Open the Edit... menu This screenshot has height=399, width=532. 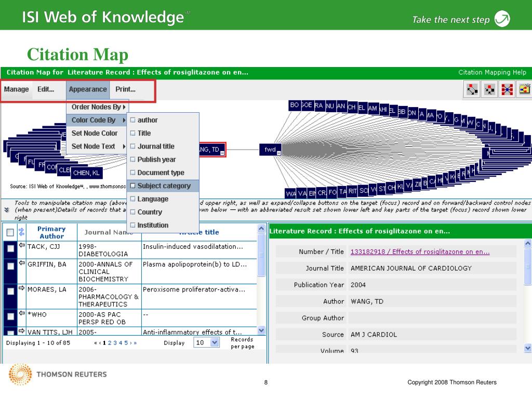click(x=46, y=89)
